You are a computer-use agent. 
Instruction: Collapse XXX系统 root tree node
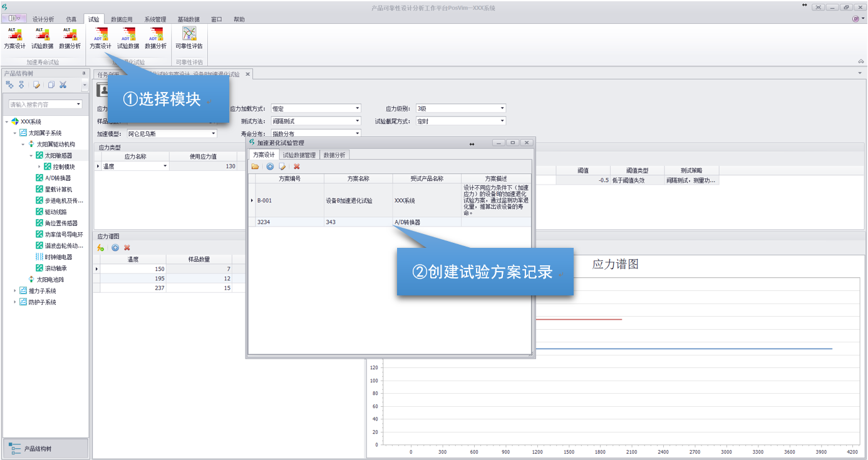click(6, 121)
